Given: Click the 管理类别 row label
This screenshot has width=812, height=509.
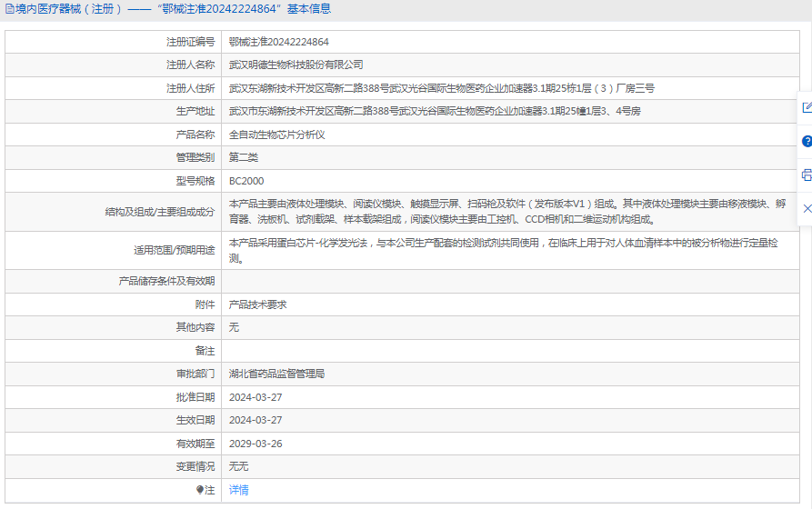Looking at the screenshot, I should (x=195, y=157).
